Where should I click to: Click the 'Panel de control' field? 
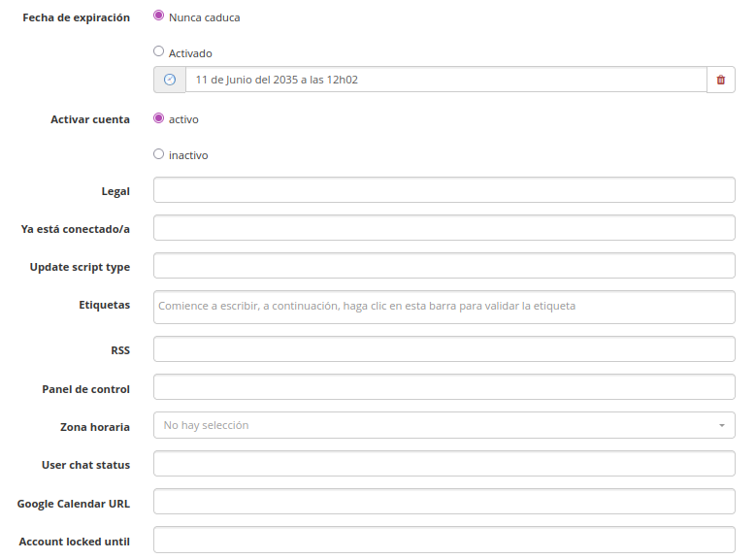click(x=444, y=387)
